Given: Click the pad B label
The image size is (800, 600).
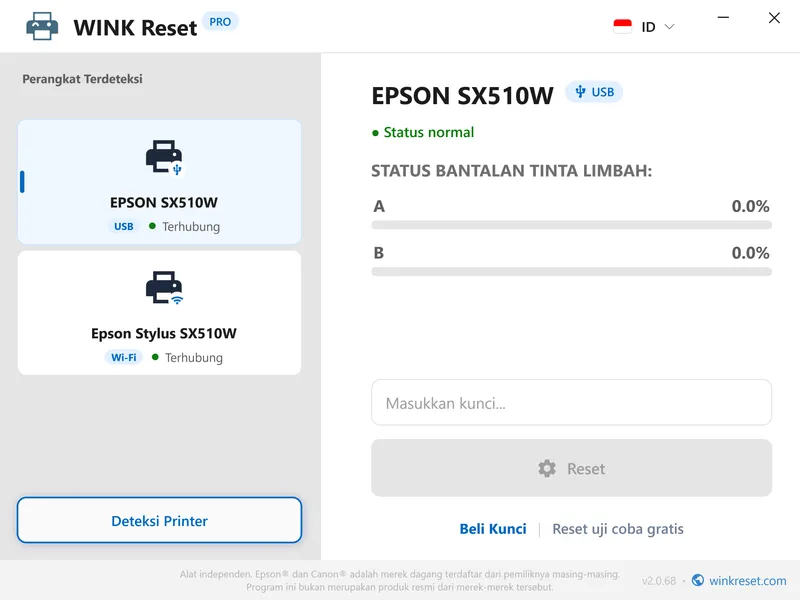Looking at the screenshot, I should 379,253.
